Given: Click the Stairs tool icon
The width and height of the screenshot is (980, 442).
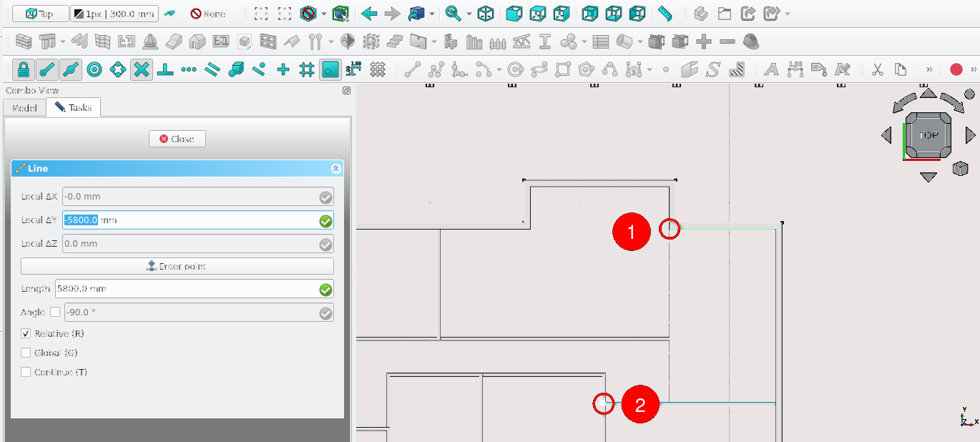Looking at the screenshot, I should [394, 41].
